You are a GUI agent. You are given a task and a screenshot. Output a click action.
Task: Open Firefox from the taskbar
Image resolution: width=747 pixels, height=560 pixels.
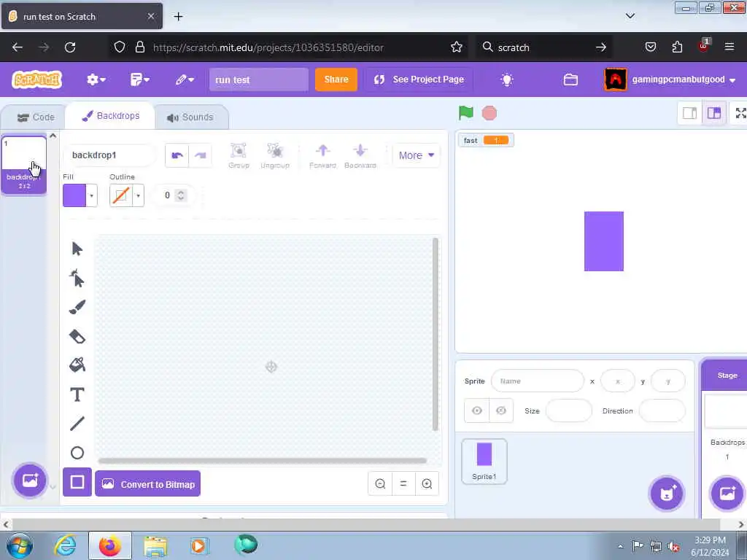point(110,545)
